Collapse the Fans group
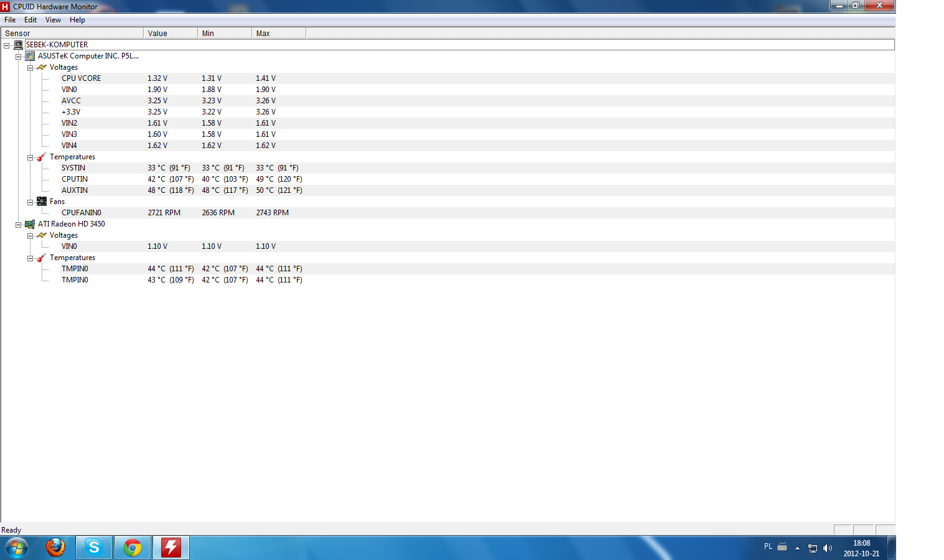The height and width of the screenshot is (560, 944). [30, 202]
